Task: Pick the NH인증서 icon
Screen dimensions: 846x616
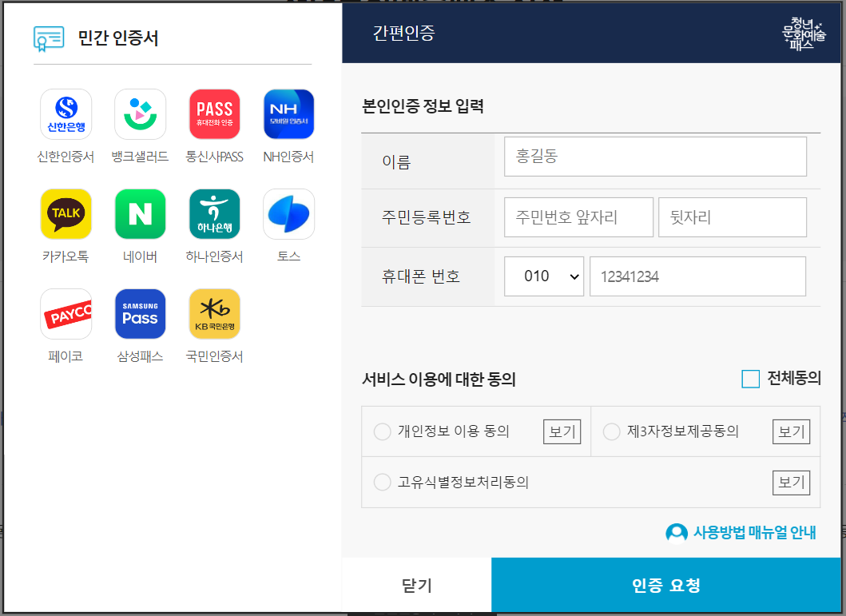Action: coord(288,113)
